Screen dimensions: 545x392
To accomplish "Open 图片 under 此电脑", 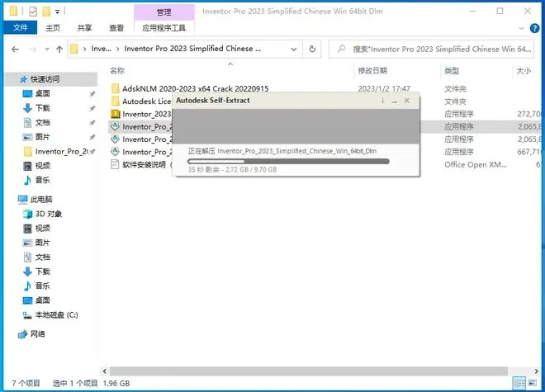I will point(42,243).
